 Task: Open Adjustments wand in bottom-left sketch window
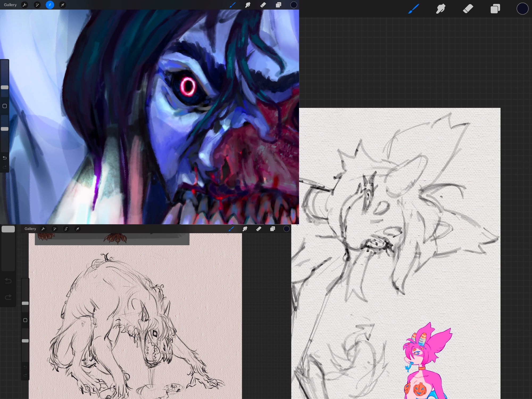tap(55, 229)
